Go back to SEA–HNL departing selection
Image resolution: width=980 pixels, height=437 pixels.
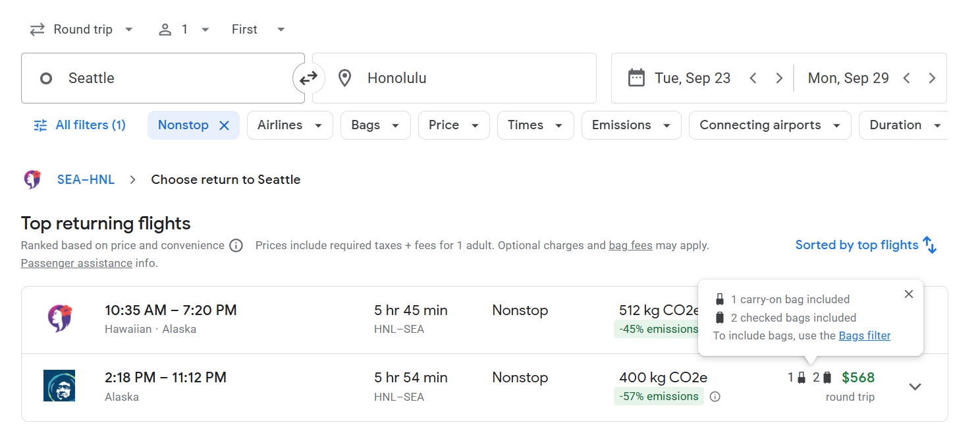tap(86, 179)
